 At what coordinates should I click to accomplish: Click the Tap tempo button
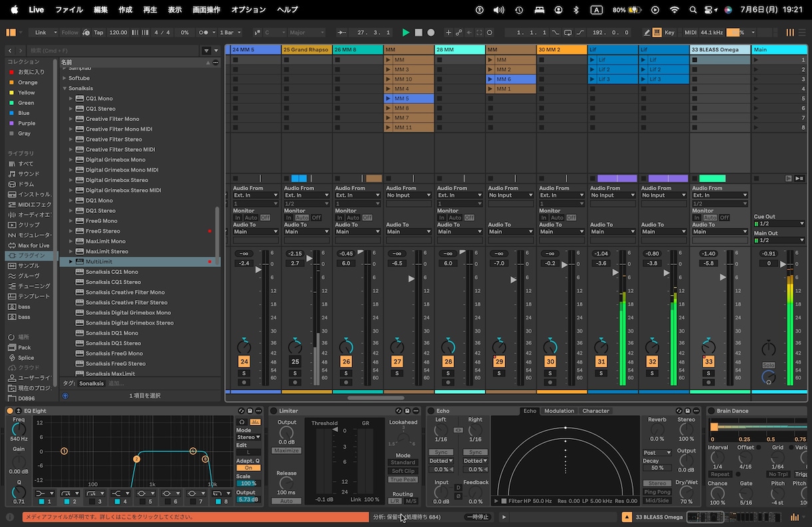pos(99,32)
